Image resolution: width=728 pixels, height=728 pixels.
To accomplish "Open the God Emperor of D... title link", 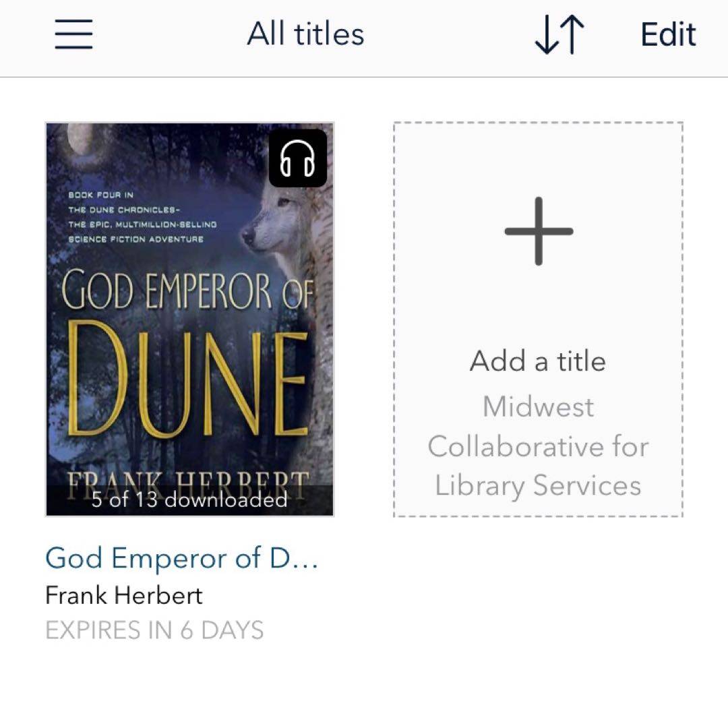I will click(x=182, y=557).
